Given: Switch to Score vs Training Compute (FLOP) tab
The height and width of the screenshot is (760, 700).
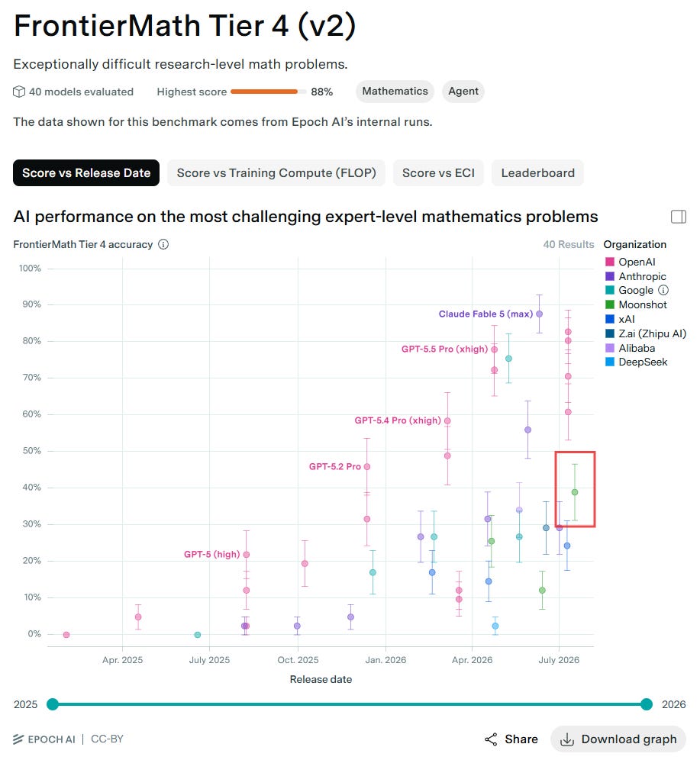Looking at the screenshot, I should 276,173.
